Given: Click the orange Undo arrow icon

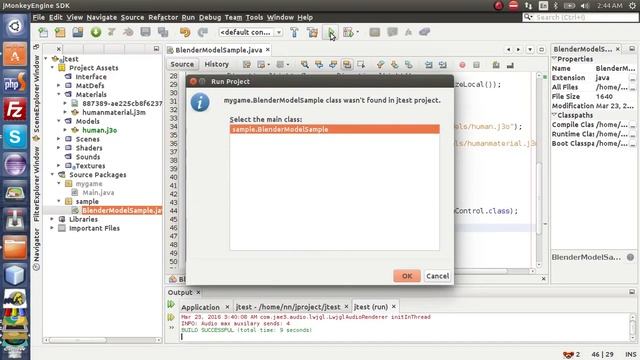Looking at the screenshot, I should point(185,32).
